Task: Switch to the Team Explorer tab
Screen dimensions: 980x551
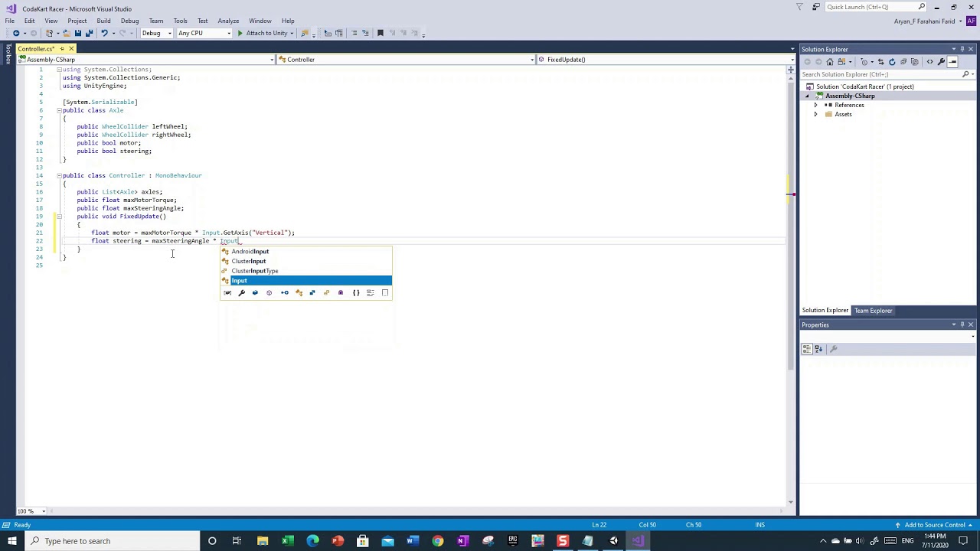Action: pos(874,311)
